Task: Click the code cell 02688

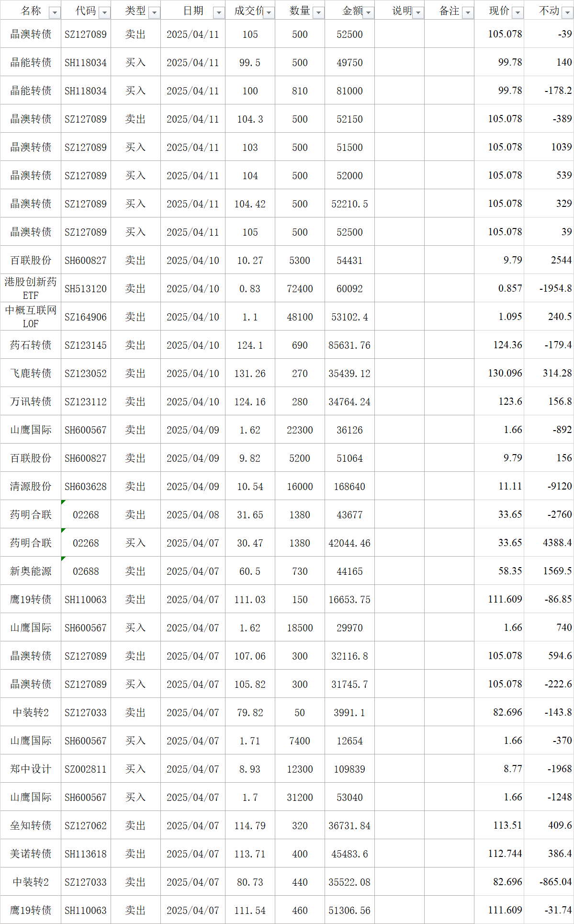Action: pyautogui.click(x=86, y=571)
